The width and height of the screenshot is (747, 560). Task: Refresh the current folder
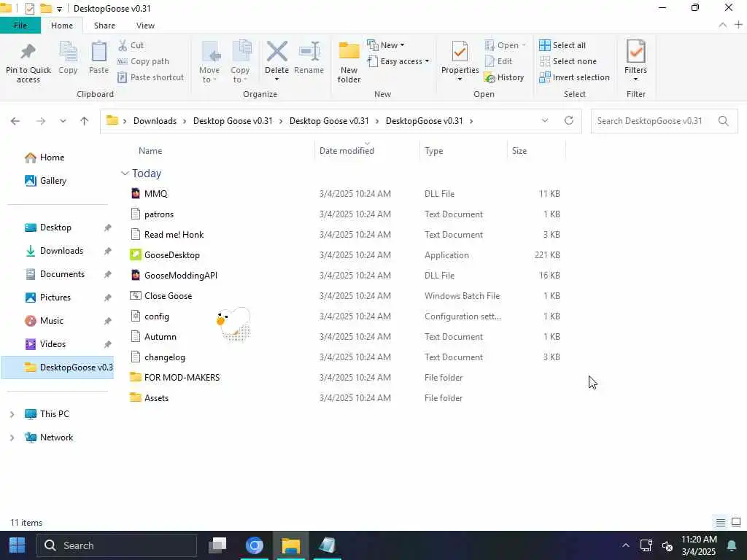point(569,120)
